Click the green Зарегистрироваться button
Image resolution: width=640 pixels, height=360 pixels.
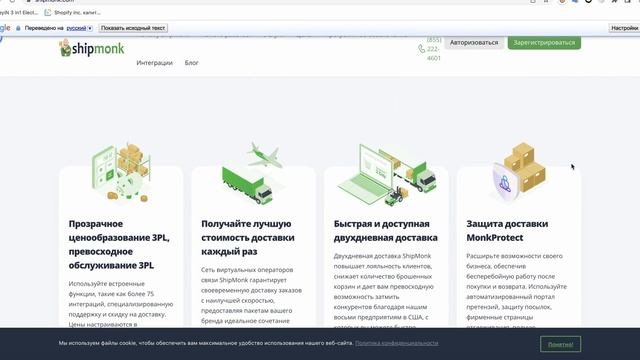544,42
